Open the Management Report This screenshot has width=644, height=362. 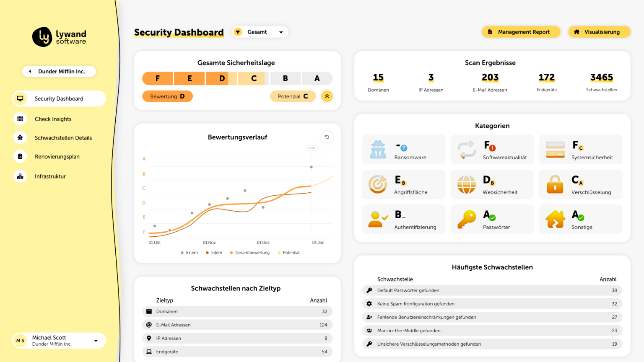pos(521,31)
